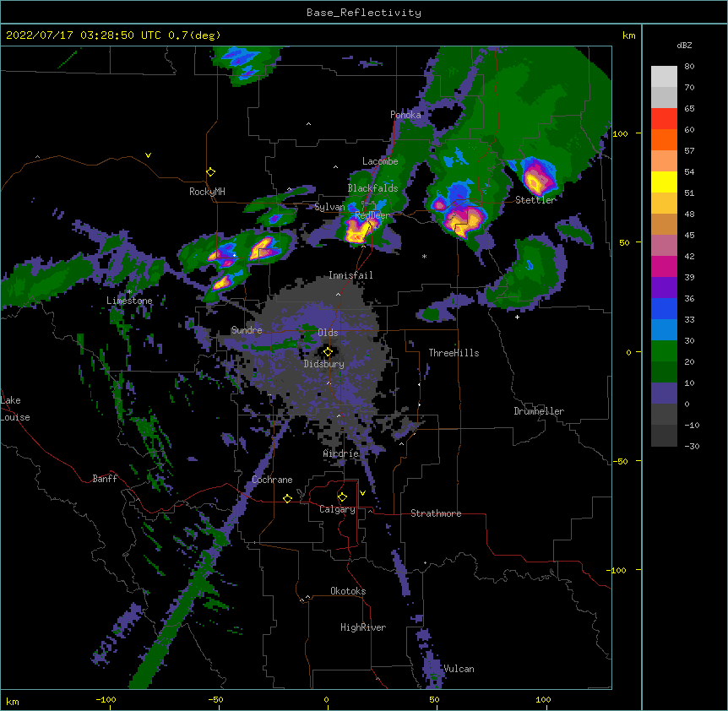Pick the red 65-60 dBZ legend band
Viewport: 728px width, 711px height.
(x=664, y=119)
